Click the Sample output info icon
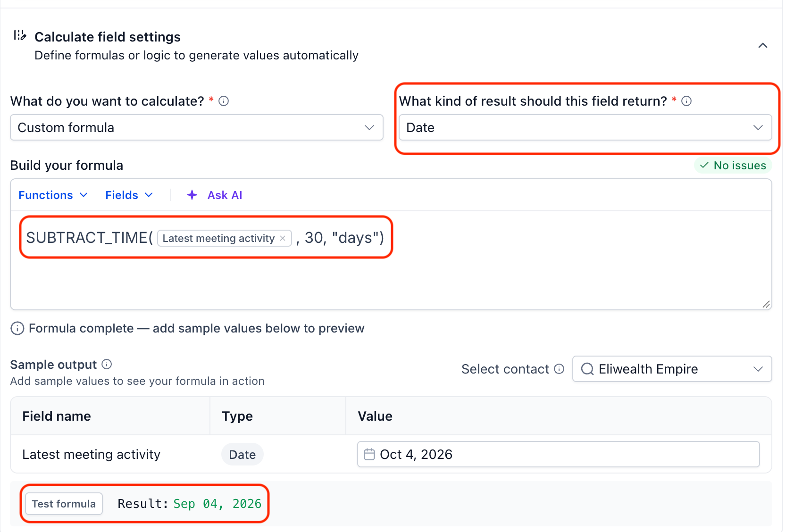The width and height of the screenshot is (786, 532). pos(107,364)
